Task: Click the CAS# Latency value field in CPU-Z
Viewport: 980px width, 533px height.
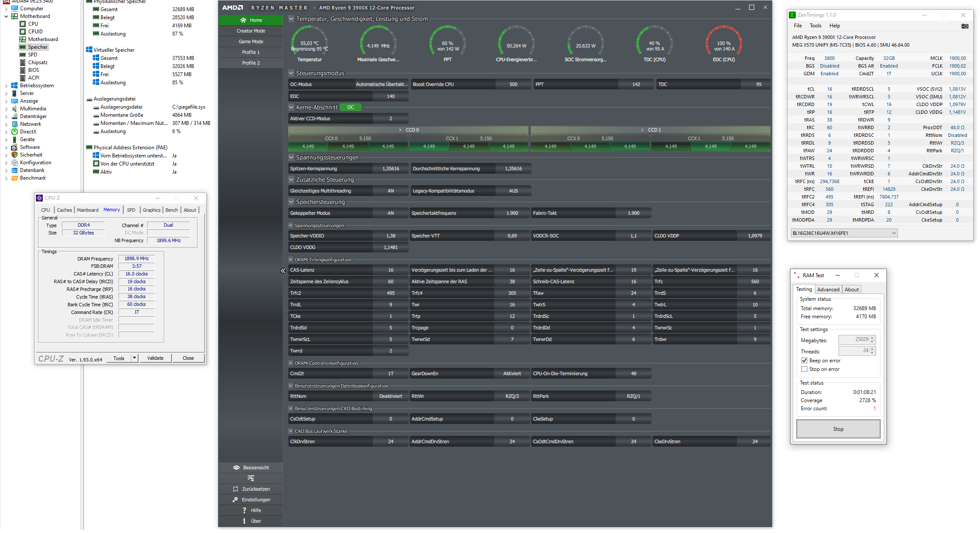Action: tap(136, 274)
